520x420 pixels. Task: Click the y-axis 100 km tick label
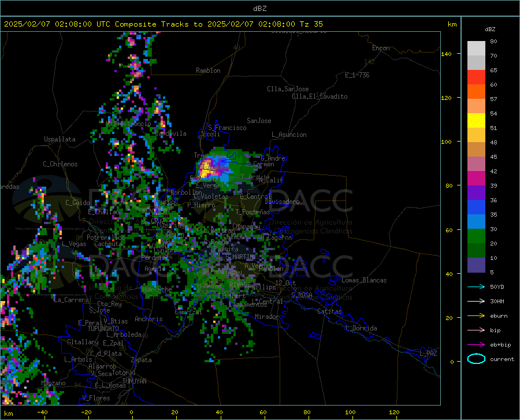pos(446,142)
